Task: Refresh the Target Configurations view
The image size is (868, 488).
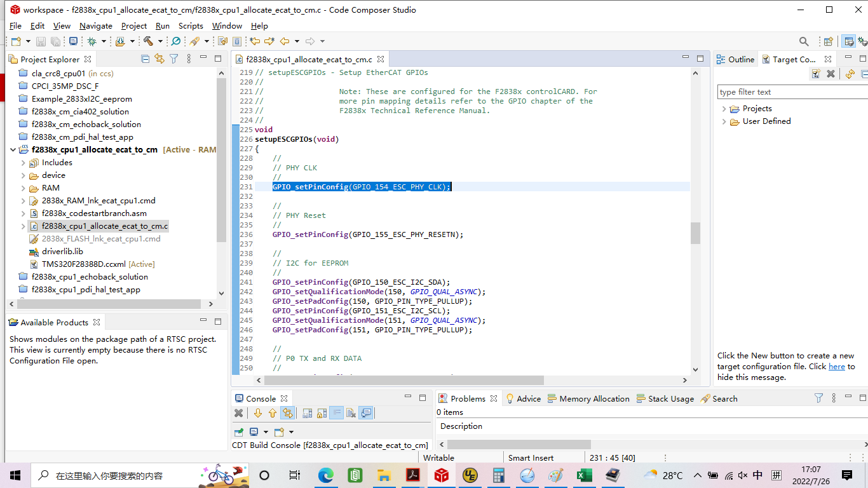Action: point(850,74)
